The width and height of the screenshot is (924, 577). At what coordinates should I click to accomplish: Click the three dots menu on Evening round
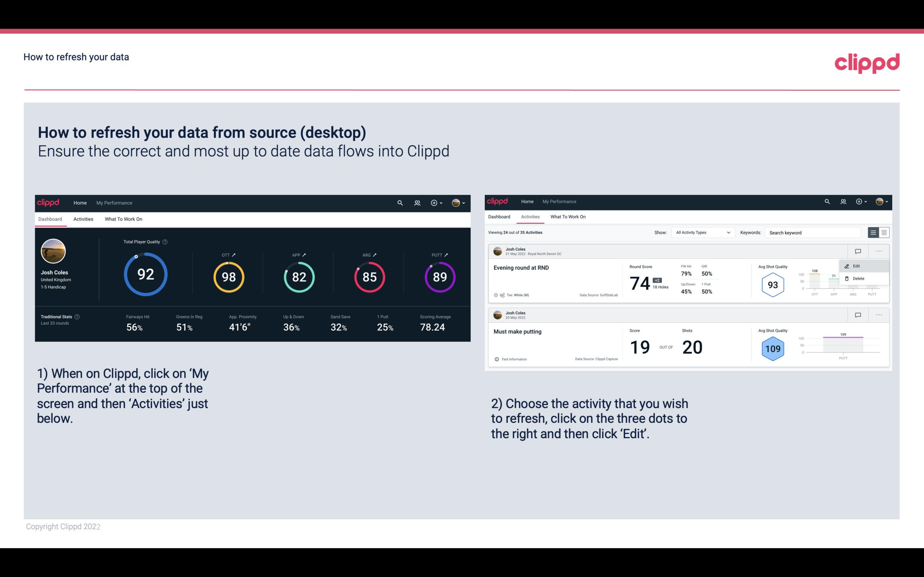(x=879, y=250)
